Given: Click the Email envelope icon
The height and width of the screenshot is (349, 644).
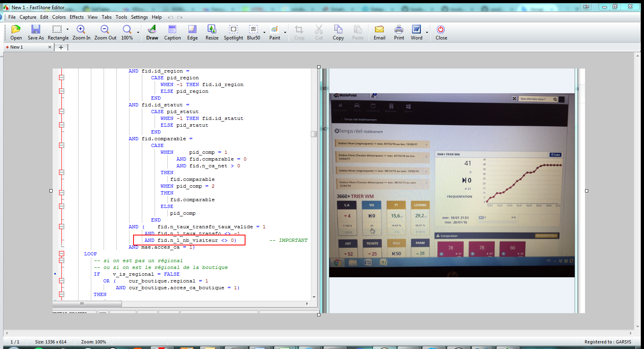Looking at the screenshot, I should point(379,29).
